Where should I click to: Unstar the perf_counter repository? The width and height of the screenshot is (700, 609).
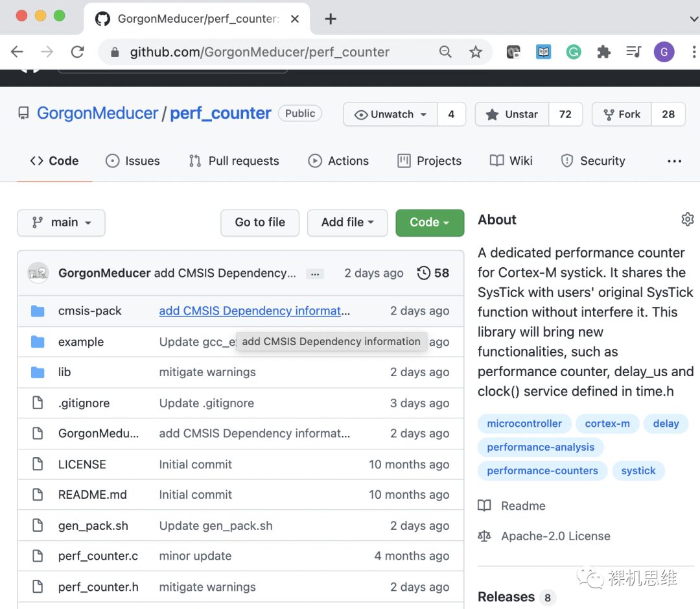(x=511, y=114)
